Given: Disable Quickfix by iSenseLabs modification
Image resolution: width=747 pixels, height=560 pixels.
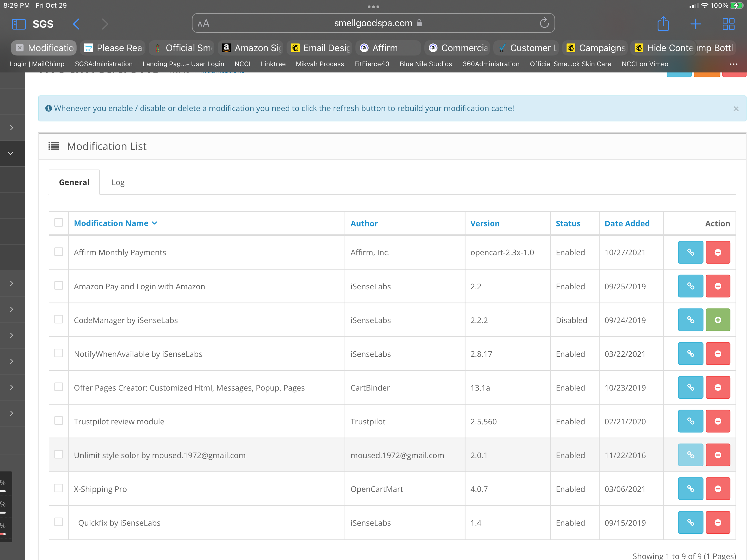Looking at the screenshot, I should coord(718,523).
